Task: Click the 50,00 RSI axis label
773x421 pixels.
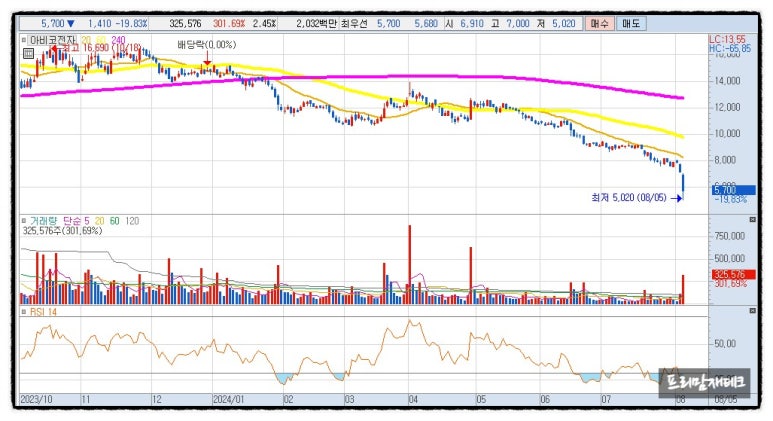Action: pos(725,344)
